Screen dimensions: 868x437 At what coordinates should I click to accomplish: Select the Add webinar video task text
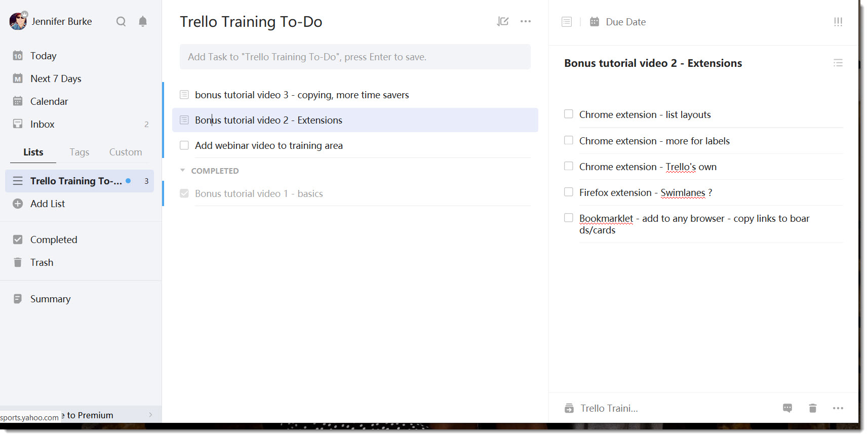pyautogui.click(x=269, y=145)
